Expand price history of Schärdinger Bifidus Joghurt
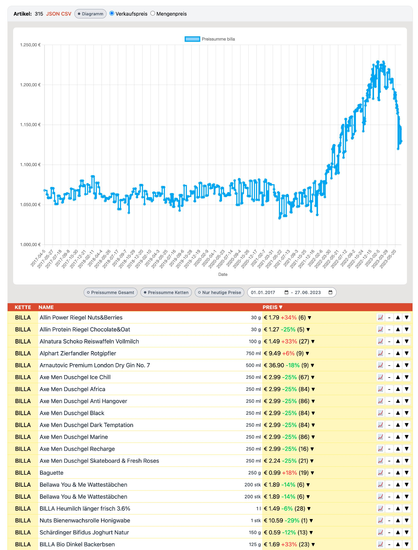The image size is (418, 550). tap(311, 532)
